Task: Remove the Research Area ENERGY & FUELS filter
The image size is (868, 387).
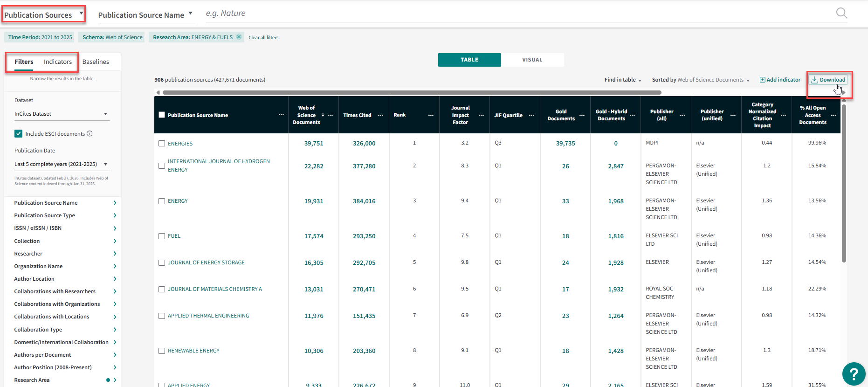Action: click(239, 37)
